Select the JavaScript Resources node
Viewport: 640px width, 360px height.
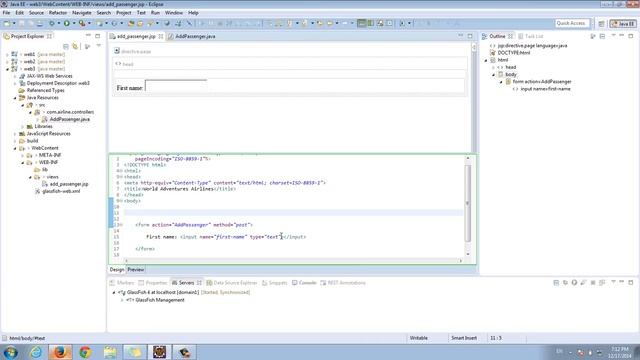tap(48, 134)
